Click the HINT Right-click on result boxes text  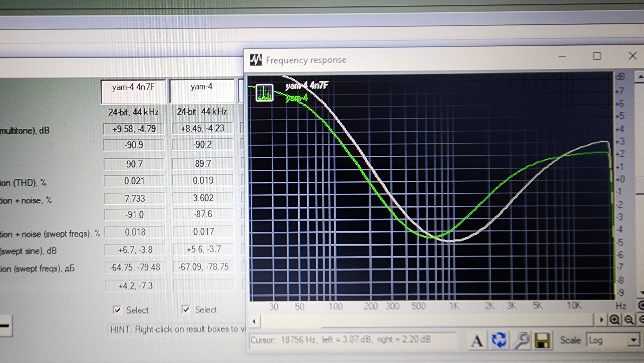178,329
